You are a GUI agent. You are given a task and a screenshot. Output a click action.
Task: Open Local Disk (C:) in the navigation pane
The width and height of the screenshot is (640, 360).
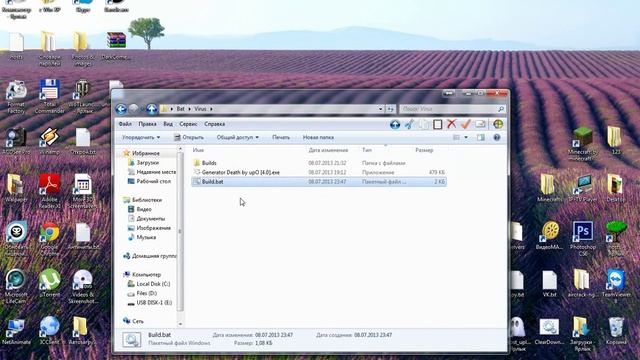click(153, 284)
